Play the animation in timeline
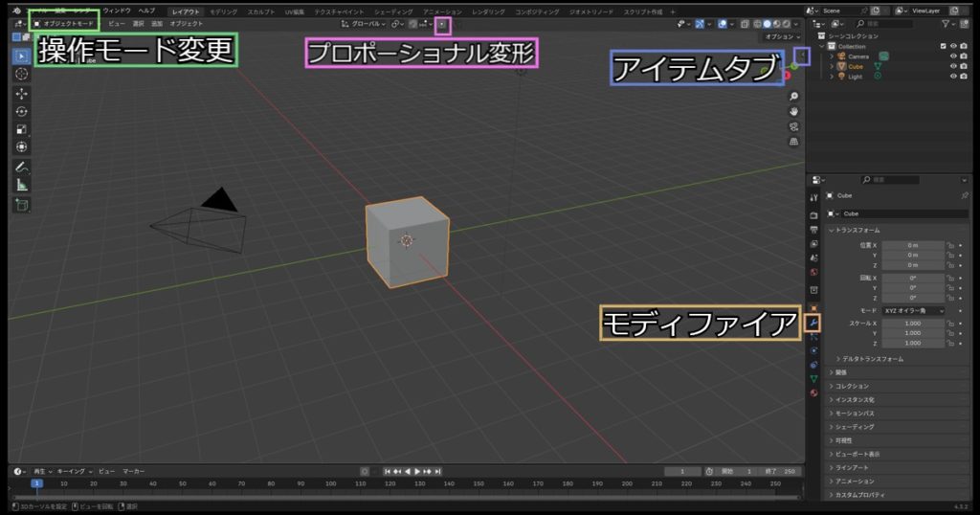This screenshot has height=515, width=980. 417,472
